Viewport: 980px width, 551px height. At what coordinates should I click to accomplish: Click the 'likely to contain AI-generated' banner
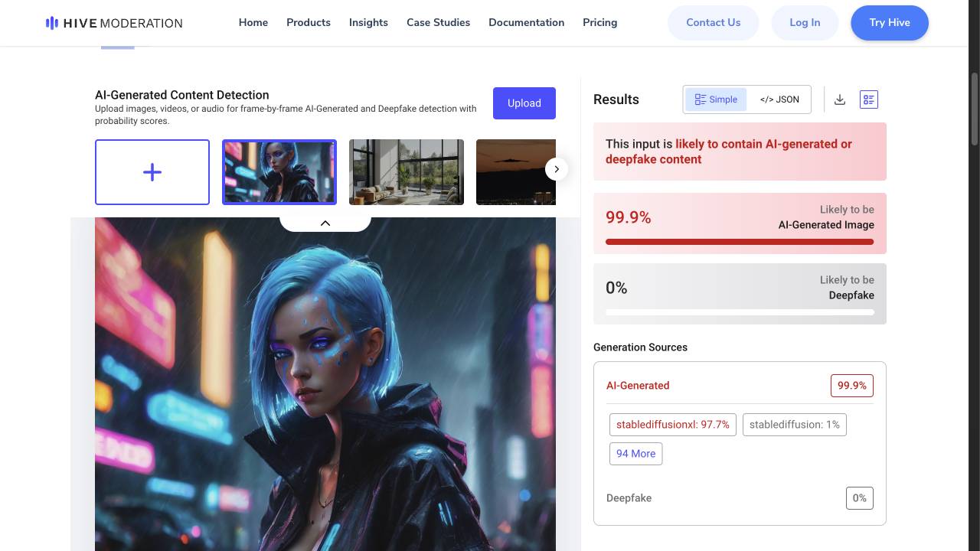point(740,152)
